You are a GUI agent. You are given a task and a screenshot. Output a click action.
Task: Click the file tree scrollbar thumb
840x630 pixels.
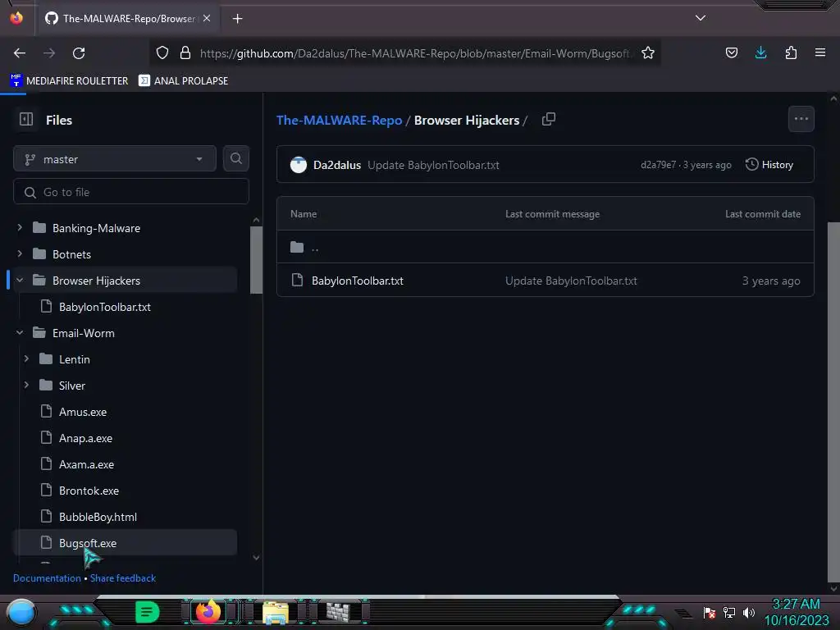[x=256, y=260]
